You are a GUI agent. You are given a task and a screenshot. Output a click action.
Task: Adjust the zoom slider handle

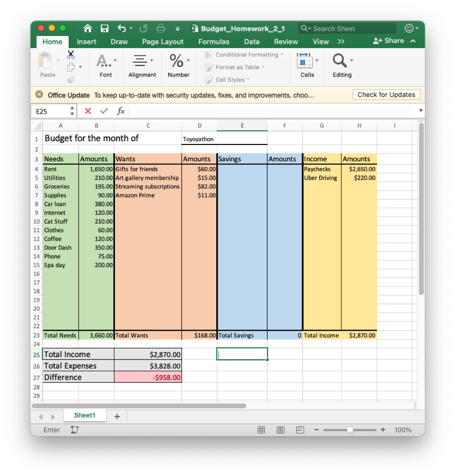tap(350, 430)
